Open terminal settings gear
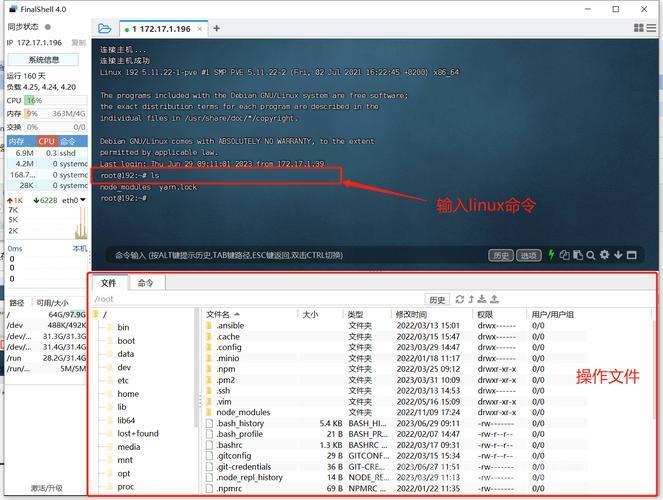Image resolution: width=663 pixels, height=500 pixels. click(x=605, y=254)
